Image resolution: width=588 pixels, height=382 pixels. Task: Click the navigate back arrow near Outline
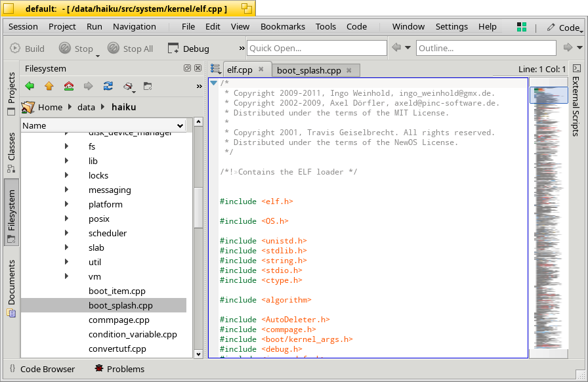(396, 47)
